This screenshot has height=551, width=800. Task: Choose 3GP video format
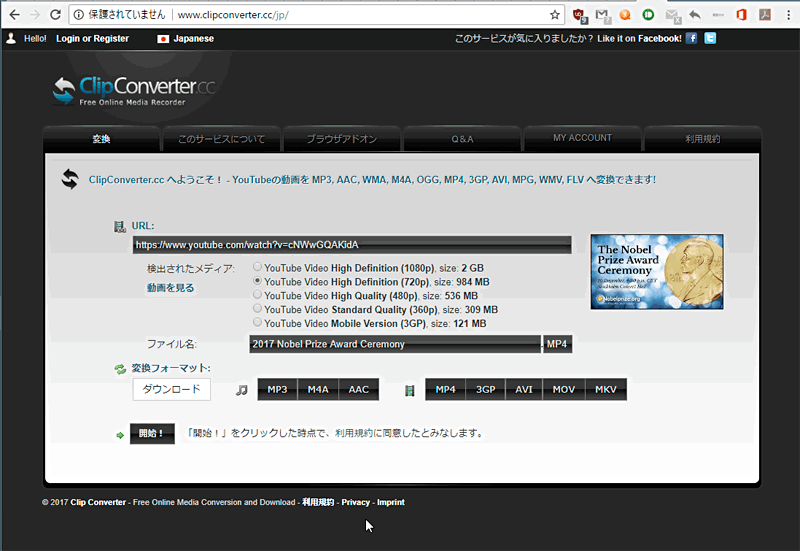[x=486, y=389]
